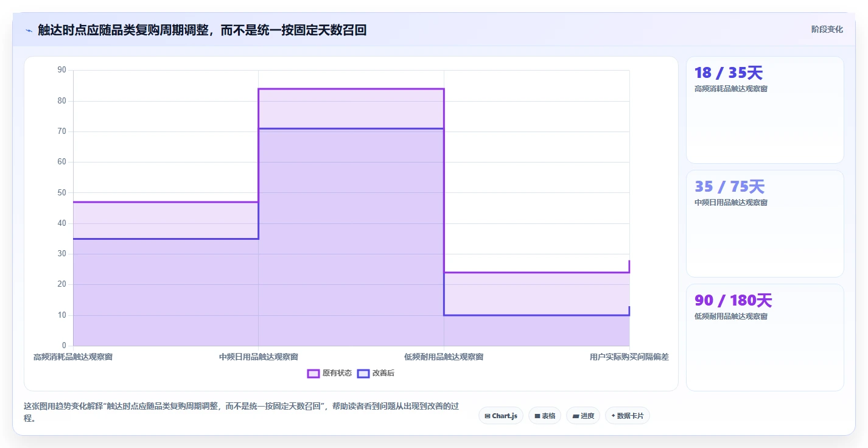The image size is (868, 448).
Task: Click the 改善后 step line at 71
Action: point(351,128)
